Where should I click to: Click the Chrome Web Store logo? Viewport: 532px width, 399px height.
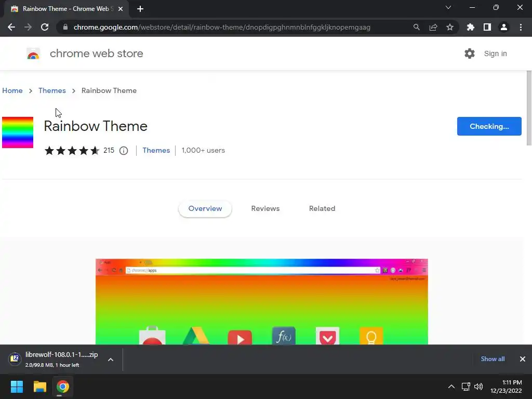[33, 54]
